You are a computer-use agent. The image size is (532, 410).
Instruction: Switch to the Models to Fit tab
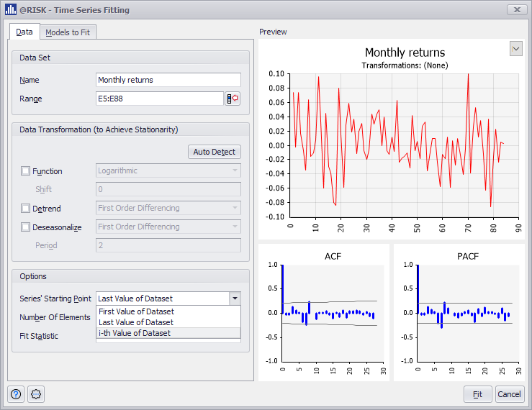coord(68,32)
